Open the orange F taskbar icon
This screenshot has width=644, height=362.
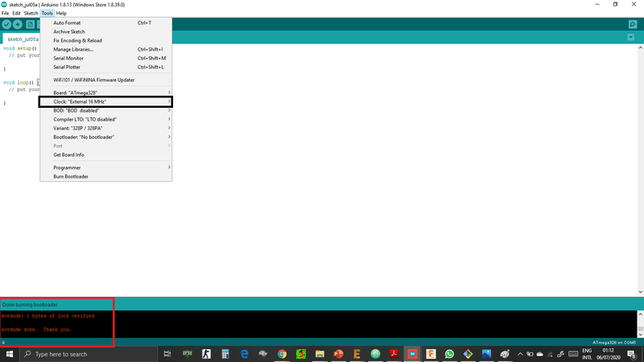click(431, 354)
